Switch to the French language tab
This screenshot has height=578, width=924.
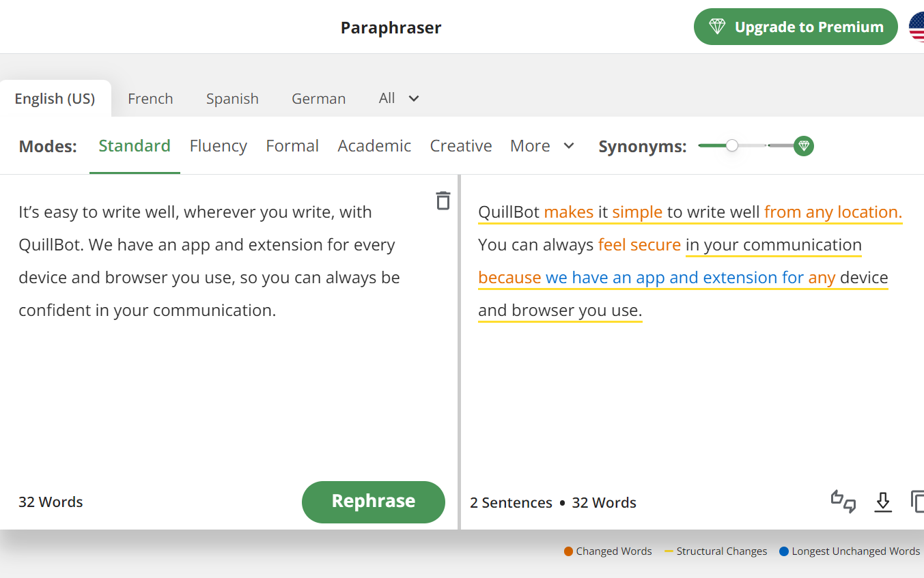coord(150,99)
